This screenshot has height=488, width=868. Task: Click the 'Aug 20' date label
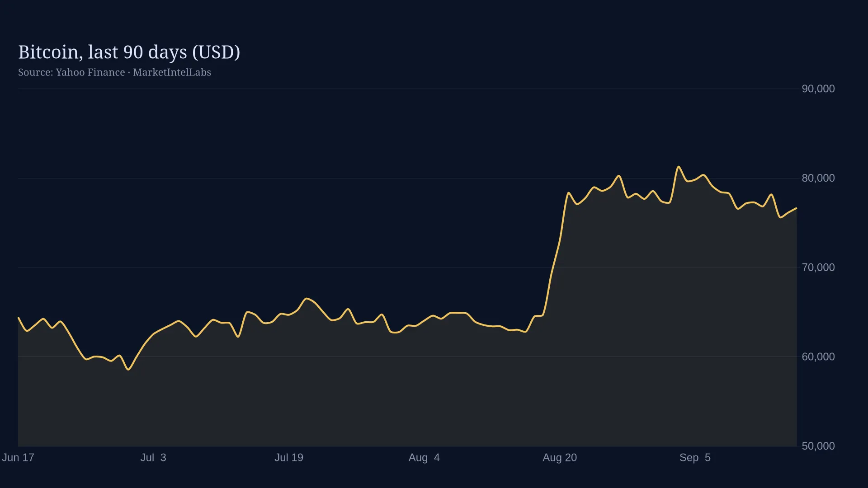point(560,458)
